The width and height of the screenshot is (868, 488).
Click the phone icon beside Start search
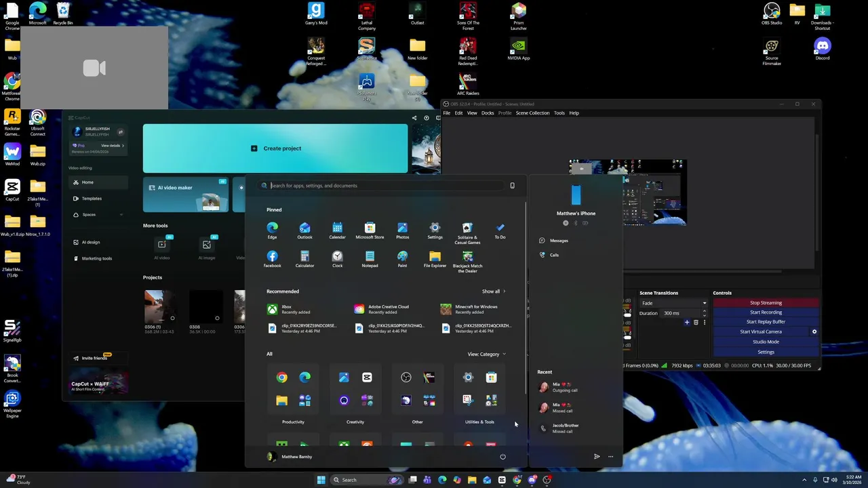pos(512,186)
